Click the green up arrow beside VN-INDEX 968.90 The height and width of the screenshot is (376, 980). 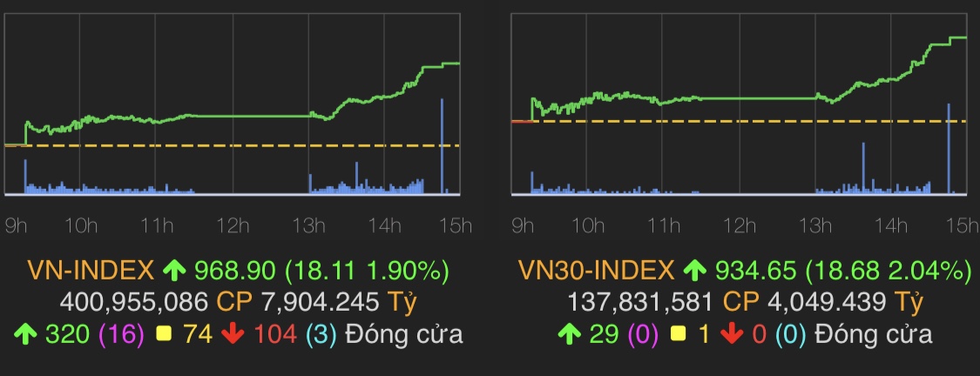click(x=176, y=271)
